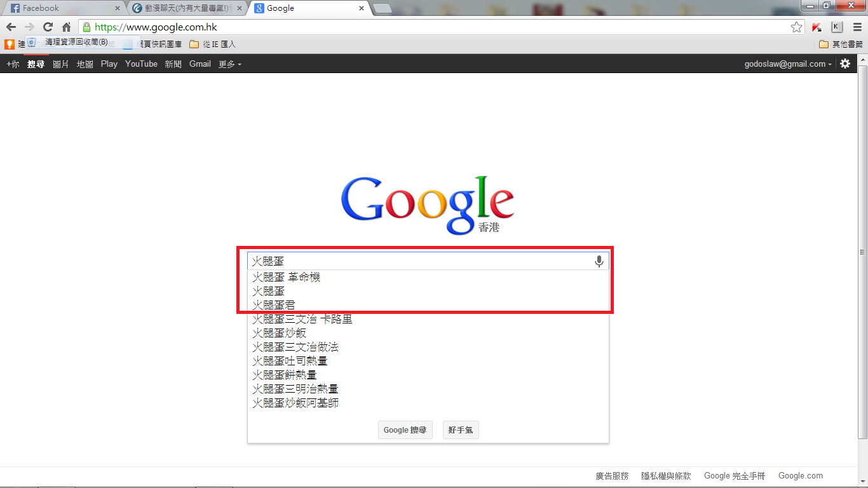The height and width of the screenshot is (488, 868).
Task: Choose the suggestion 火腿蛋餅熱量
Action: [x=428, y=375]
